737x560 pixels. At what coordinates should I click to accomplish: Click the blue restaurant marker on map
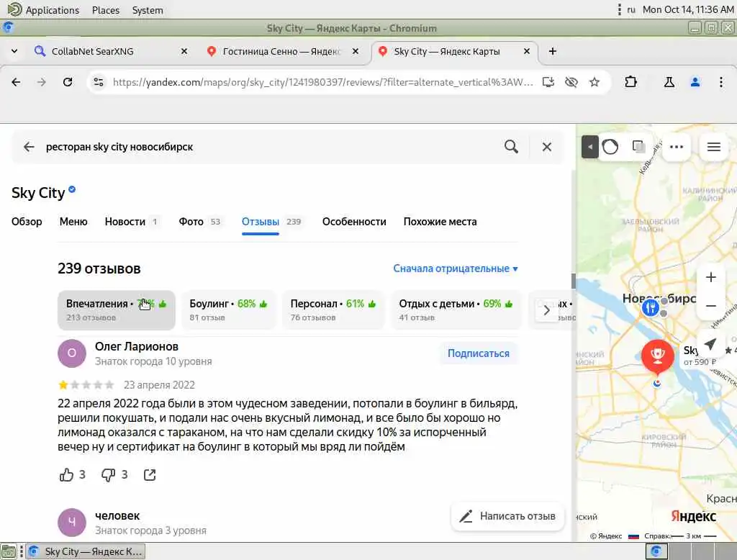[x=651, y=308]
